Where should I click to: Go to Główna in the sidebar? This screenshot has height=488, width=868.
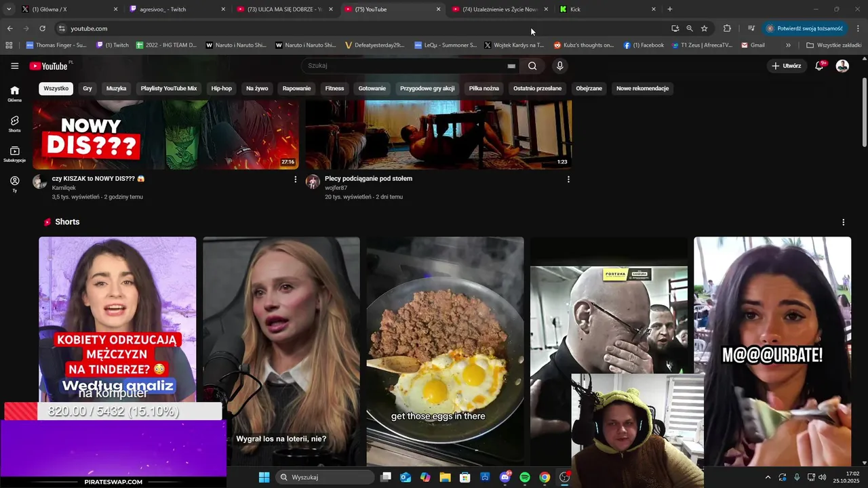tap(14, 94)
